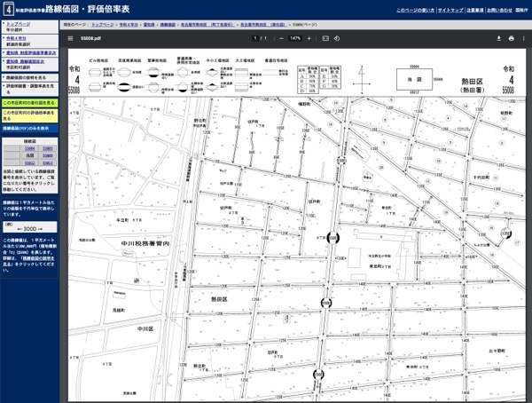Click the zoom out minus icon
Image resolution: width=532 pixels, height=403 pixels.
(x=281, y=38)
